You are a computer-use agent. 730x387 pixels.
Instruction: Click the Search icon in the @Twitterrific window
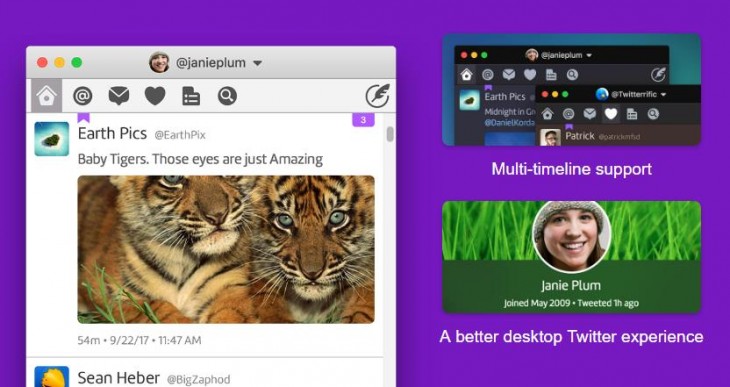pyautogui.click(x=653, y=114)
